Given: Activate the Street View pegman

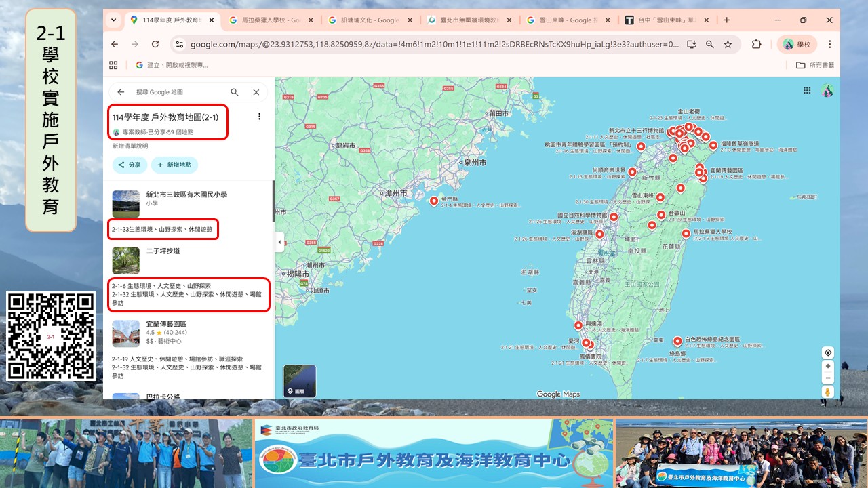Looking at the screenshot, I should click(x=827, y=392).
